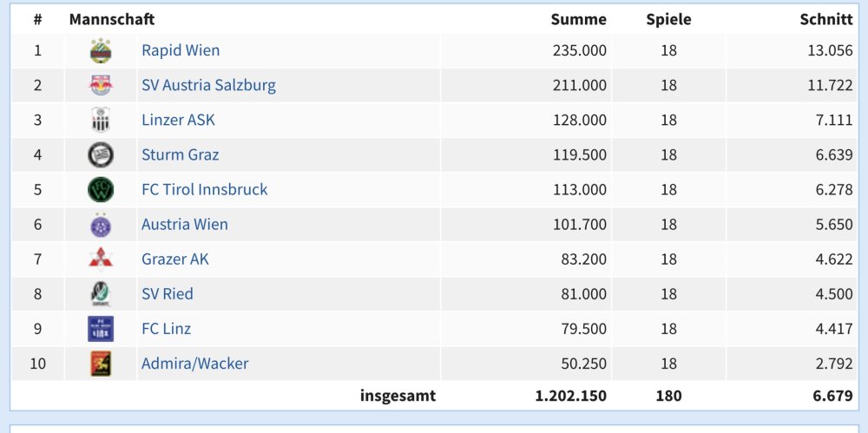Click the Schnitt column header

(825, 19)
